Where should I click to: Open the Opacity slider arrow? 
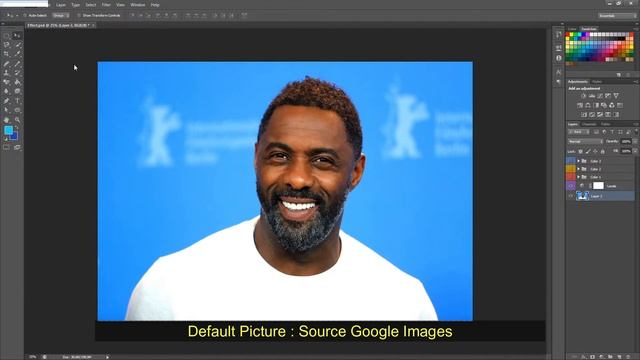click(635, 141)
